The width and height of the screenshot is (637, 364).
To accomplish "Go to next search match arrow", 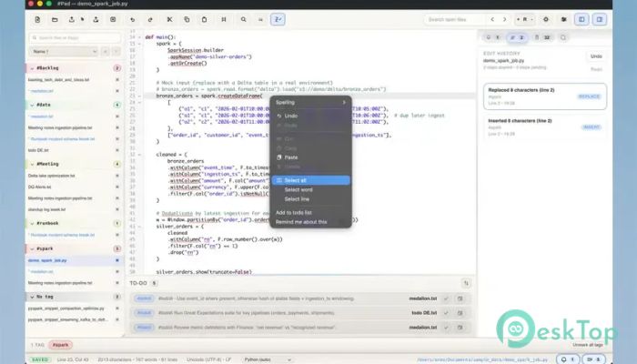I will pyautogui.click(x=504, y=19).
